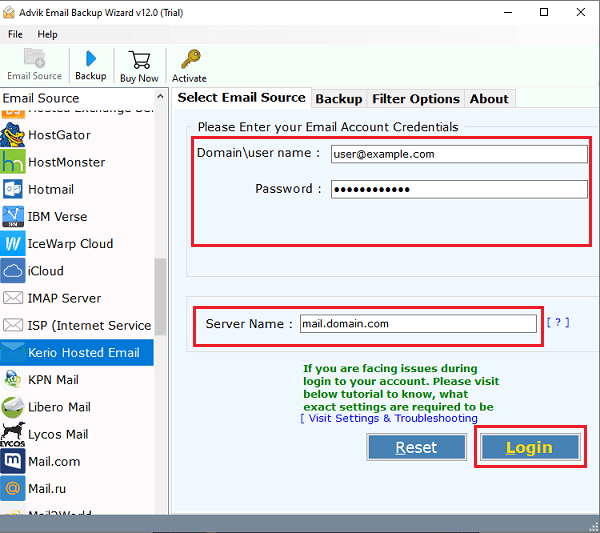Select the HostGator text entry
600x533 pixels.
tap(59, 135)
